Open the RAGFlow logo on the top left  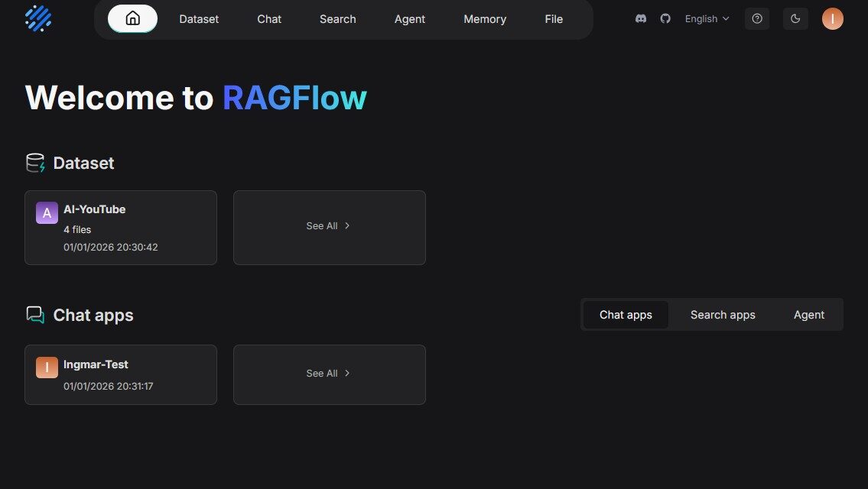[x=38, y=18]
